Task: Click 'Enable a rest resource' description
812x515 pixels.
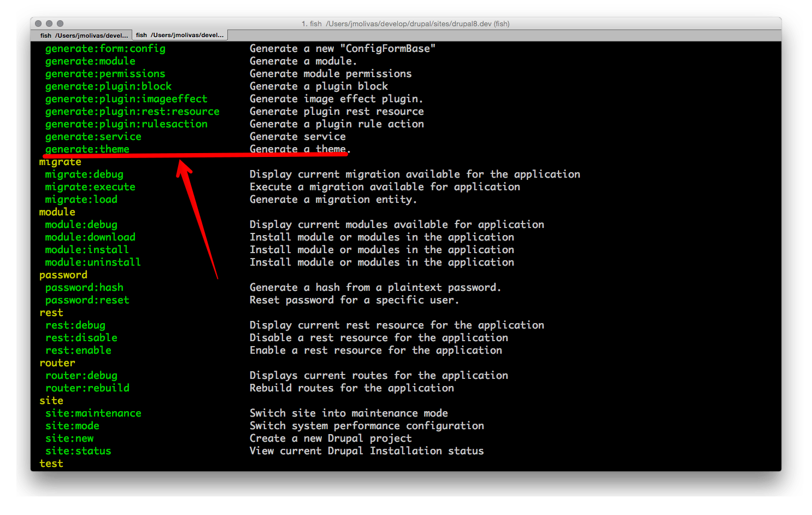Action: pyautogui.click(x=376, y=350)
